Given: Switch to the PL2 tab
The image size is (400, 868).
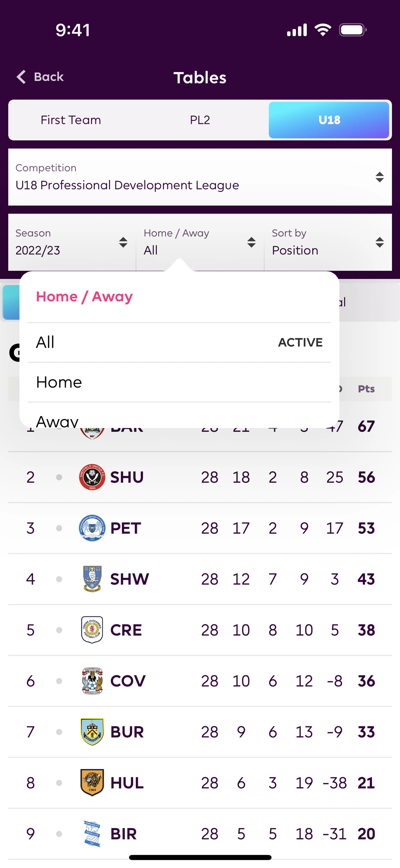Looking at the screenshot, I should [x=200, y=120].
